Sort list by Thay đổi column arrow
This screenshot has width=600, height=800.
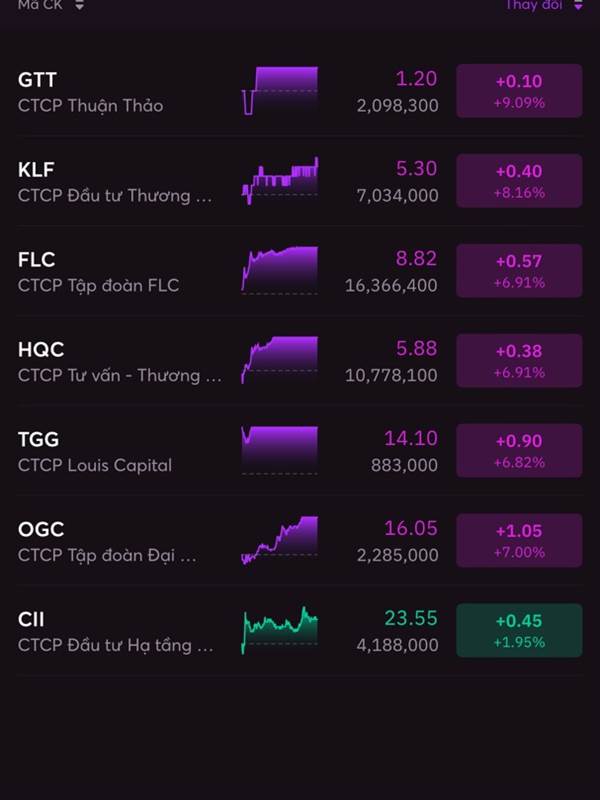coord(577,5)
